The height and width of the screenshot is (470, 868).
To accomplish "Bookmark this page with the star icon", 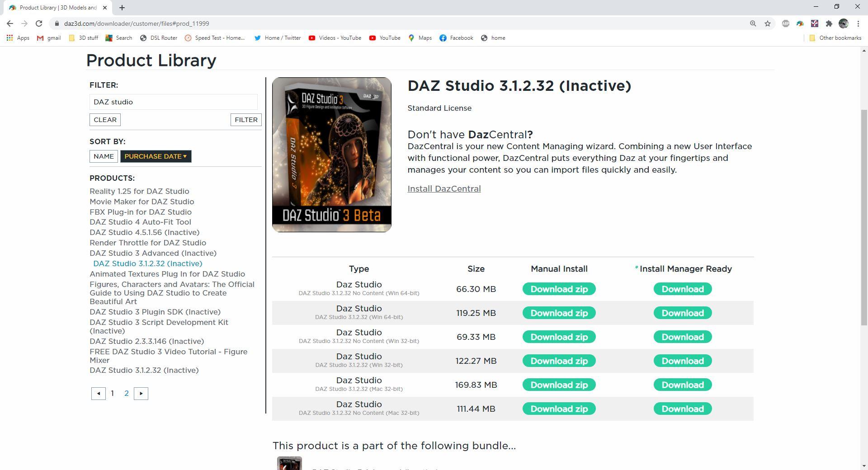I will 768,23.
